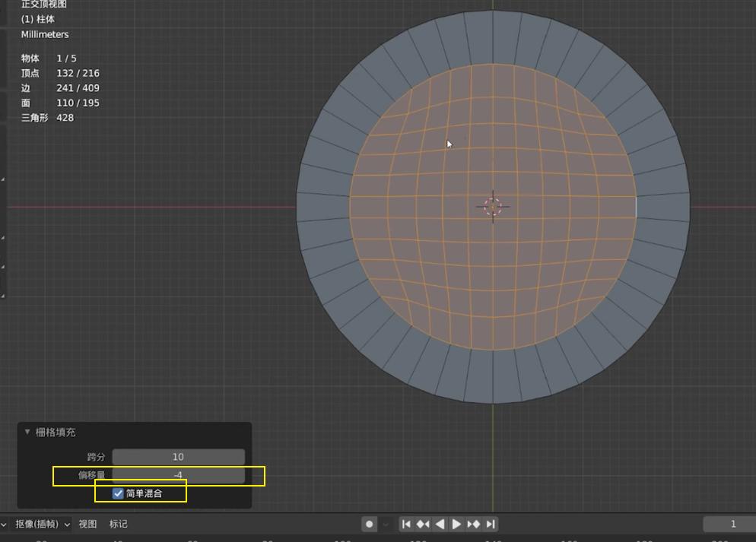756x542 pixels.
Task: Open the editor type dropdown left of 抠像
Action: click(x=4, y=525)
